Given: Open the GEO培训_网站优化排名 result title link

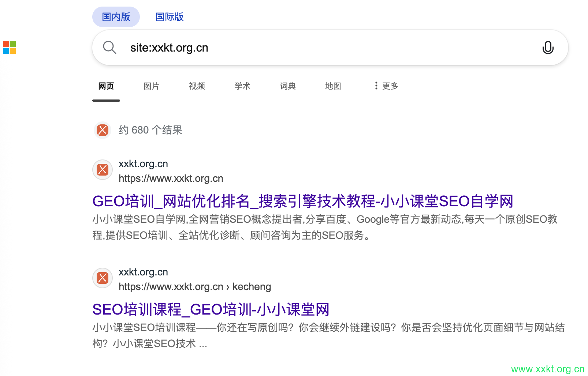Looking at the screenshot, I should point(303,201).
